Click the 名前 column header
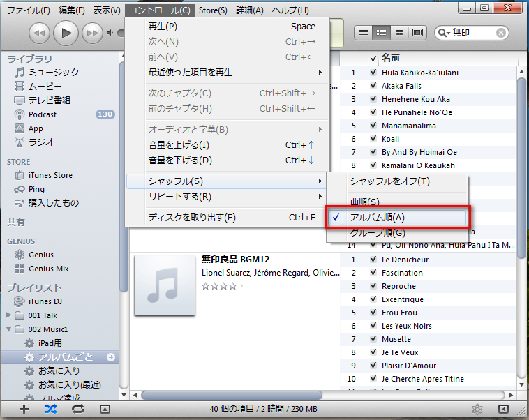This screenshot has width=529, height=420. click(449, 59)
